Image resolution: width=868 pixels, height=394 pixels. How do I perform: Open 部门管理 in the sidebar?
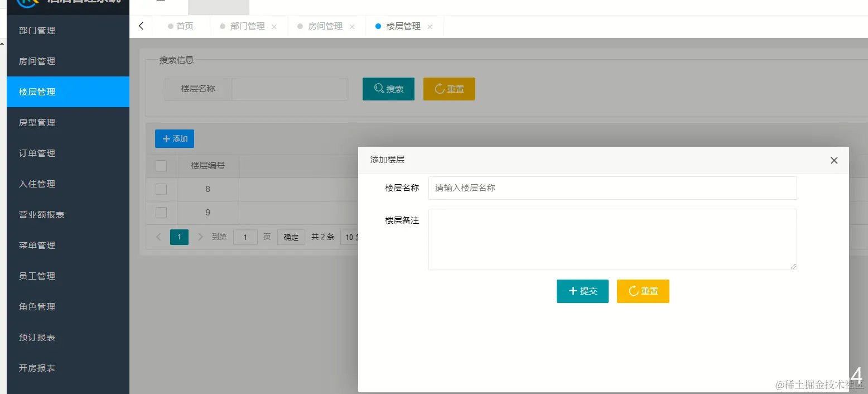click(68, 31)
